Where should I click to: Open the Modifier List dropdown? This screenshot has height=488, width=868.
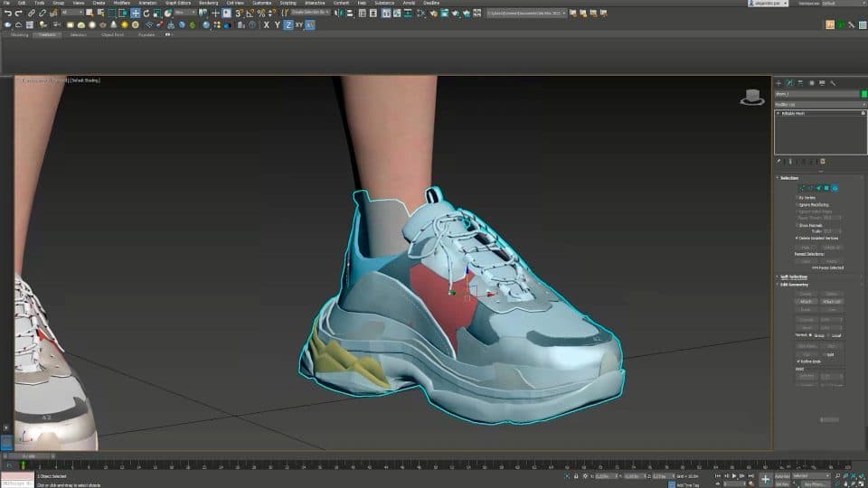click(x=820, y=105)
